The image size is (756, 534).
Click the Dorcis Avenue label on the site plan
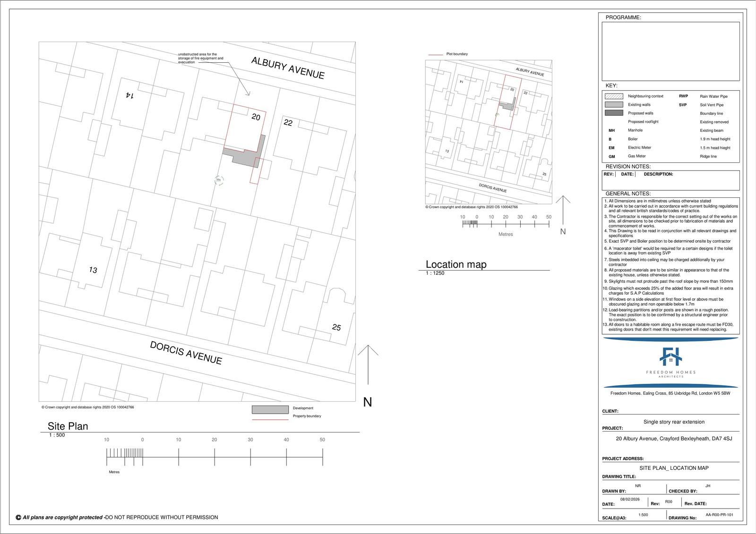tap(186, 353)
